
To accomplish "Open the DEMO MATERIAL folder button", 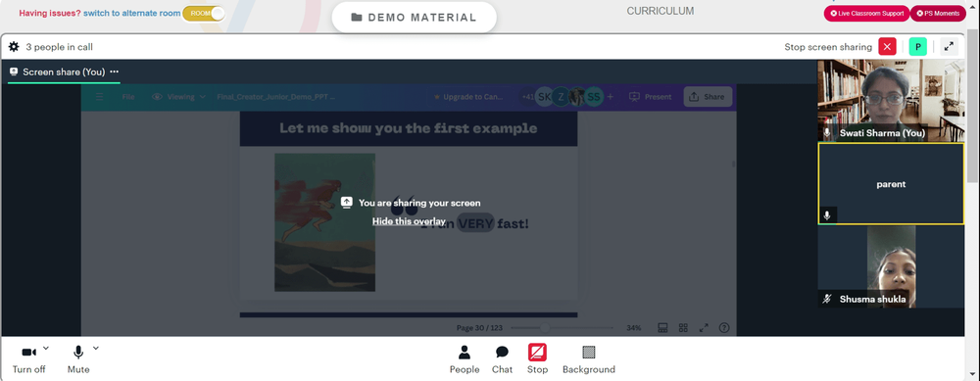I will pos(414,18).
